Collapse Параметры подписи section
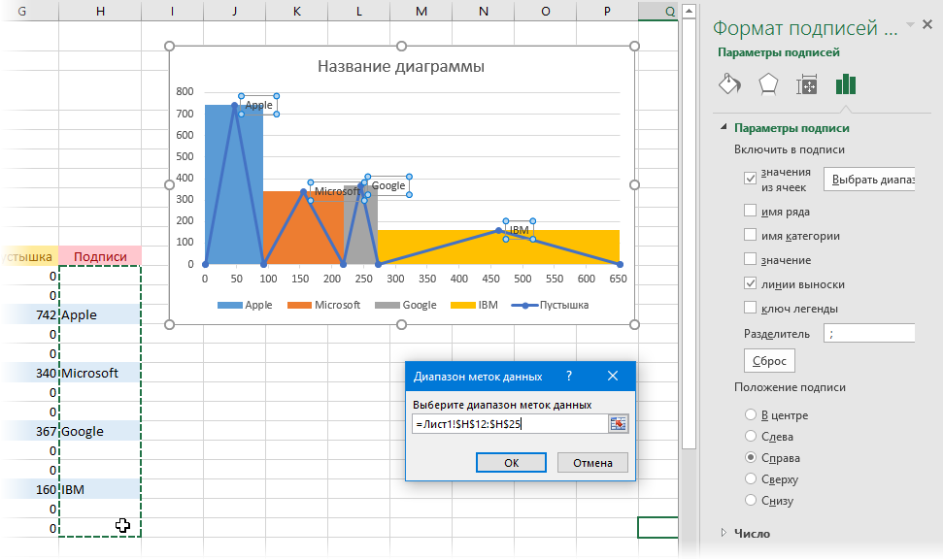Viewport: 943px width, 560px height. click(x=724, y=127)
